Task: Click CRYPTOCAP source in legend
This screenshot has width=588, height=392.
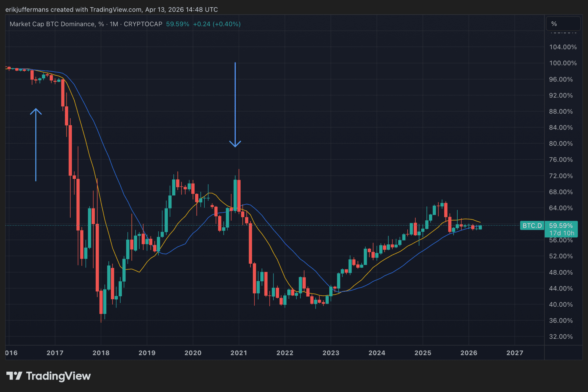Action: 143,24
